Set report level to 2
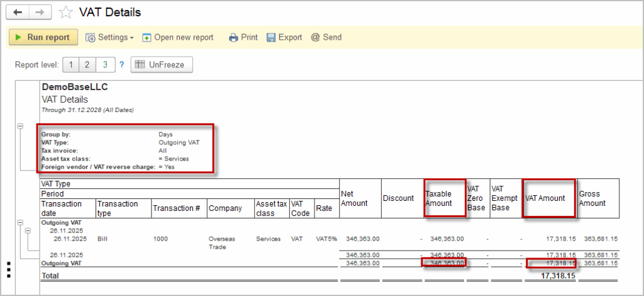644x296 pixels. pyautogui.click(x=88, y=64)
